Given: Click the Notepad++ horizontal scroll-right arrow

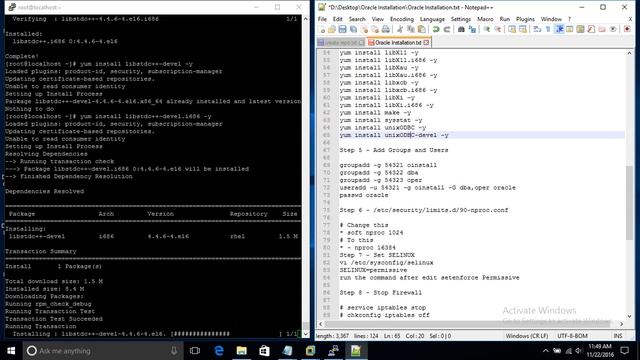Looking at the screenshot, I should [x=621, y=324].
